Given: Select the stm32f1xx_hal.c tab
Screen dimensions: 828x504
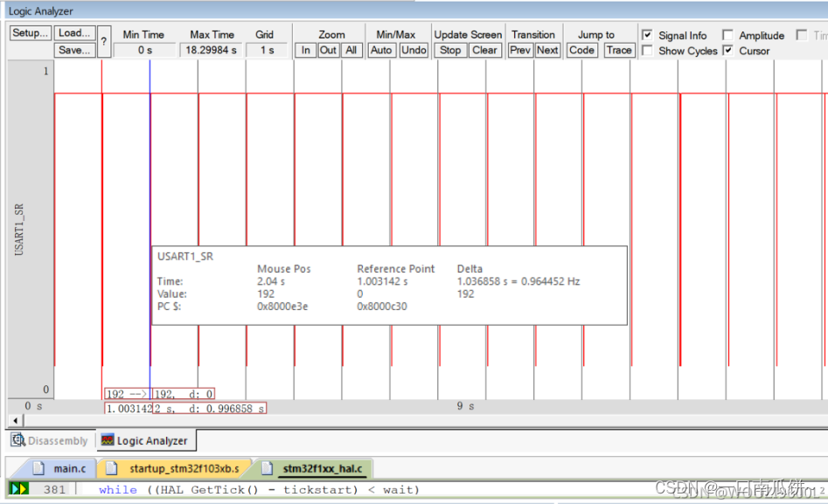Looking at the screenshot, I should (x=314, y=469).
